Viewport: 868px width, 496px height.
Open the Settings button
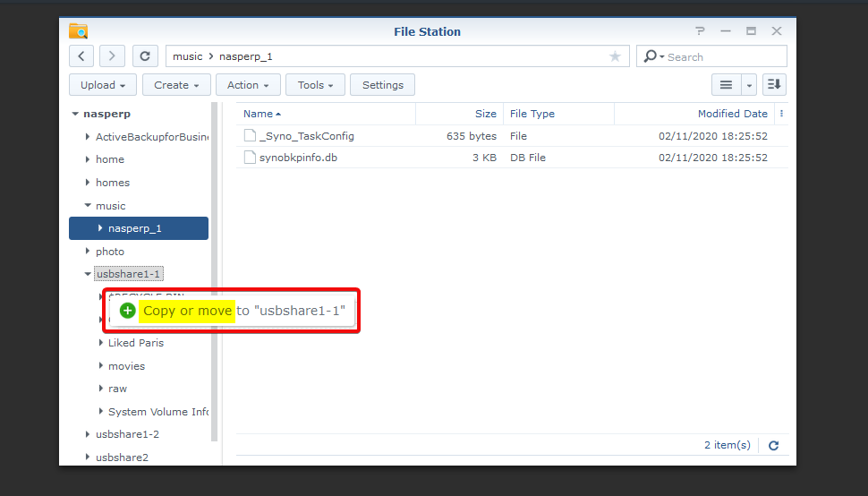[382, 85]
